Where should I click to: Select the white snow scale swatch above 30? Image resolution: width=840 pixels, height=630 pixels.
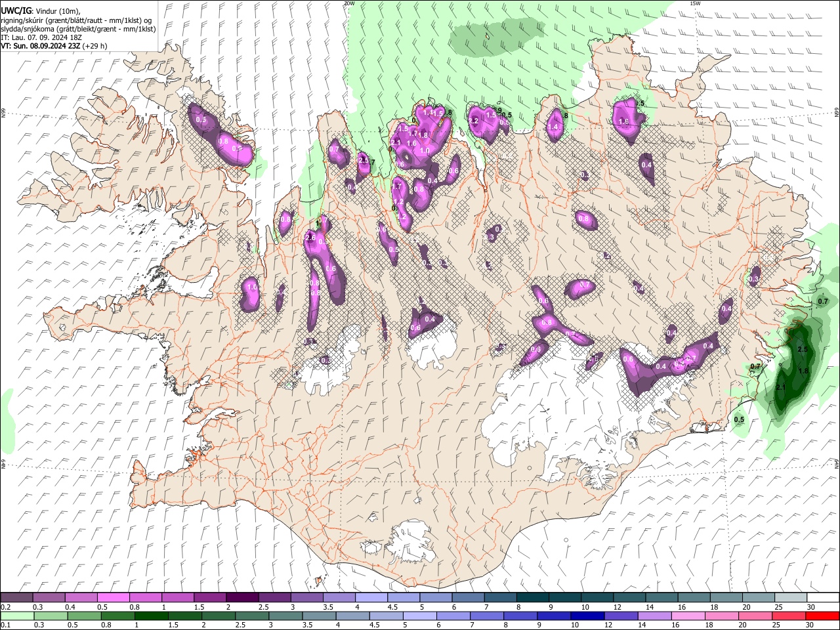(822, 598)
